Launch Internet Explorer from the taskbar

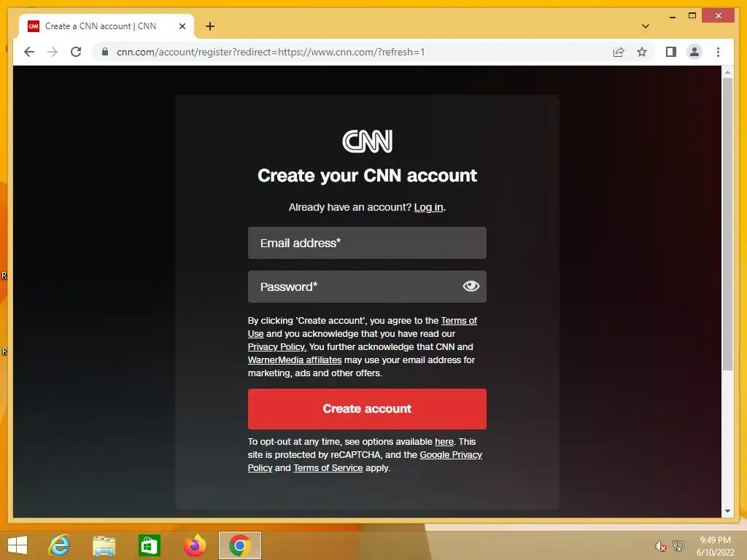[x=60, y=545]
